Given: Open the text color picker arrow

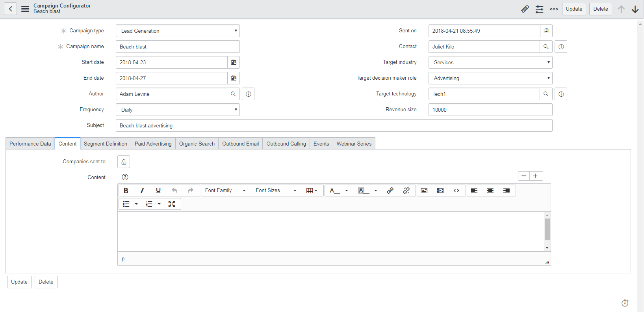Looking at the screenshot, I should coord(347,191).
